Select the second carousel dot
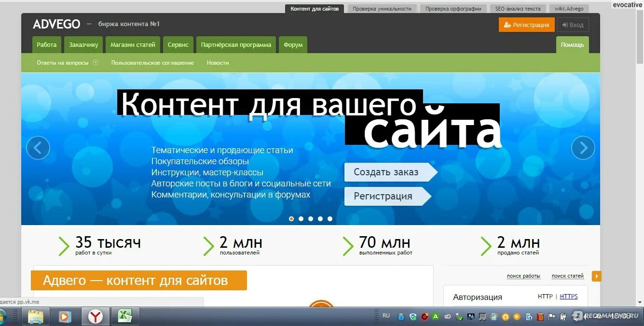644x326 pixels. (x=301, y=219)
